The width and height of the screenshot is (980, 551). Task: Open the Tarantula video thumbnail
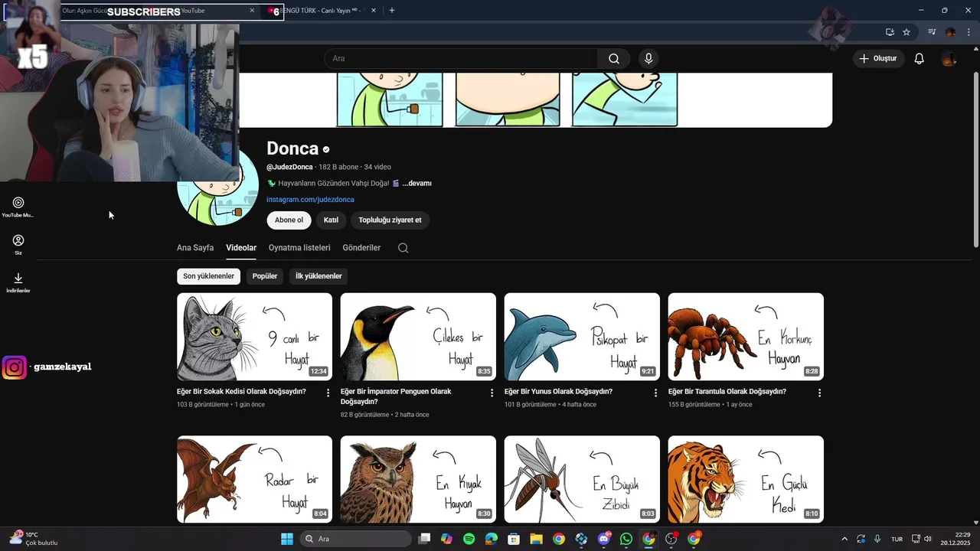746,337
